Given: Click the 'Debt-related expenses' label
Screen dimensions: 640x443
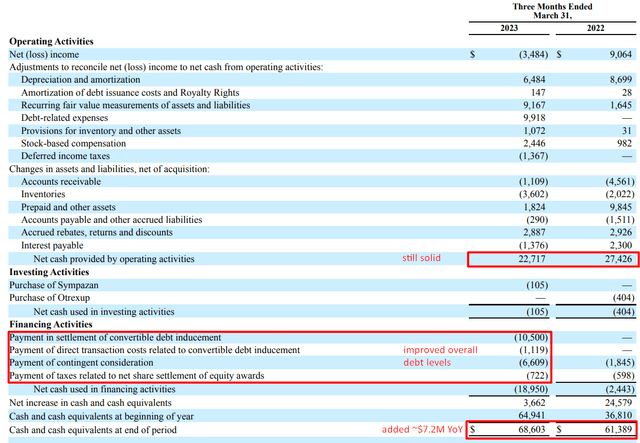Looking at the screenshot, I should coord(64,118).
